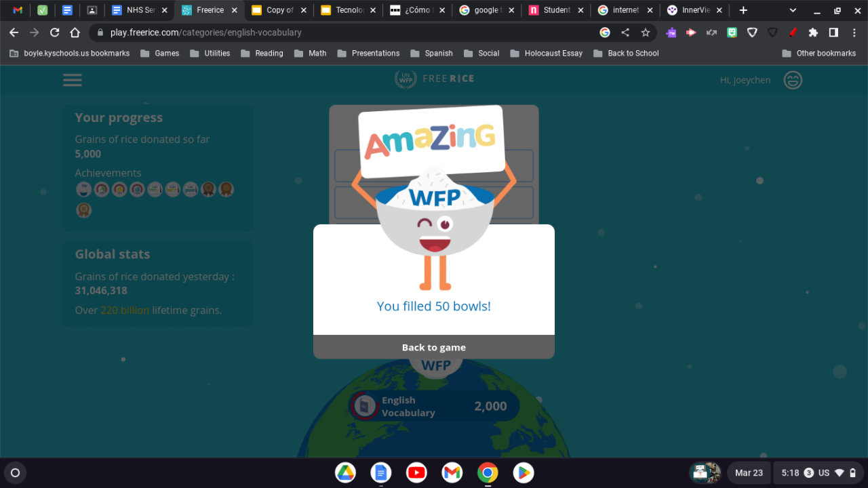Expand the Reading bookmark folder

[x=262, y=53]
